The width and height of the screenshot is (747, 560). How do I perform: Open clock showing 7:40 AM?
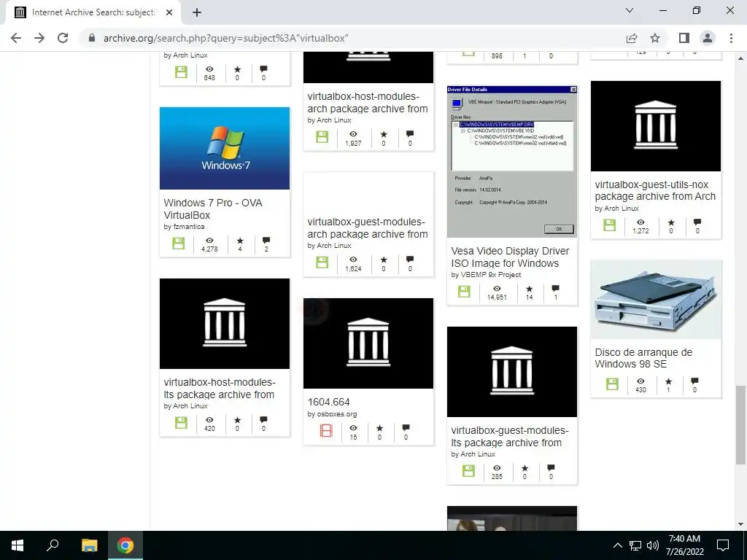point(684,545)
